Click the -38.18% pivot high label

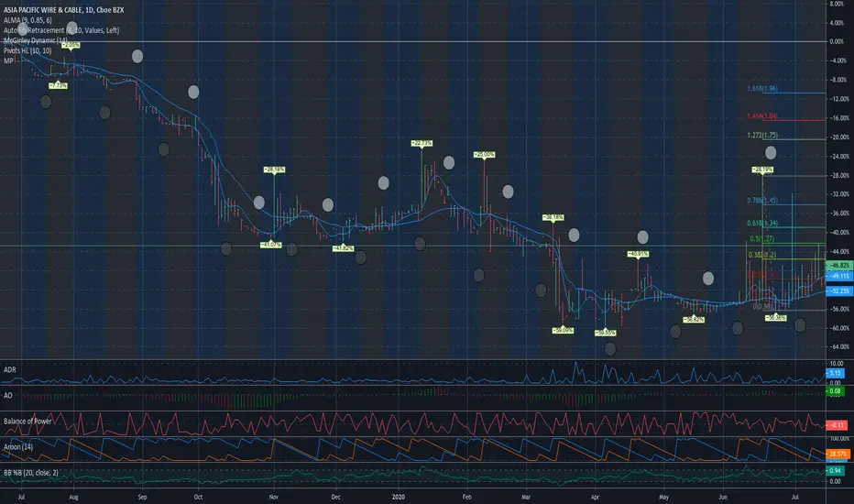point(553,217)
